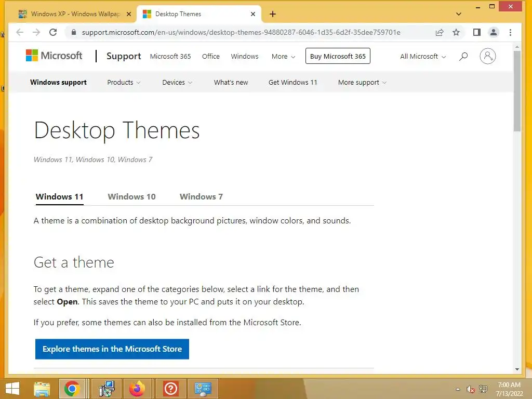Sign in using the account icon
The height and width of the screenshot is (399, 532).
(x=487, y=56)
